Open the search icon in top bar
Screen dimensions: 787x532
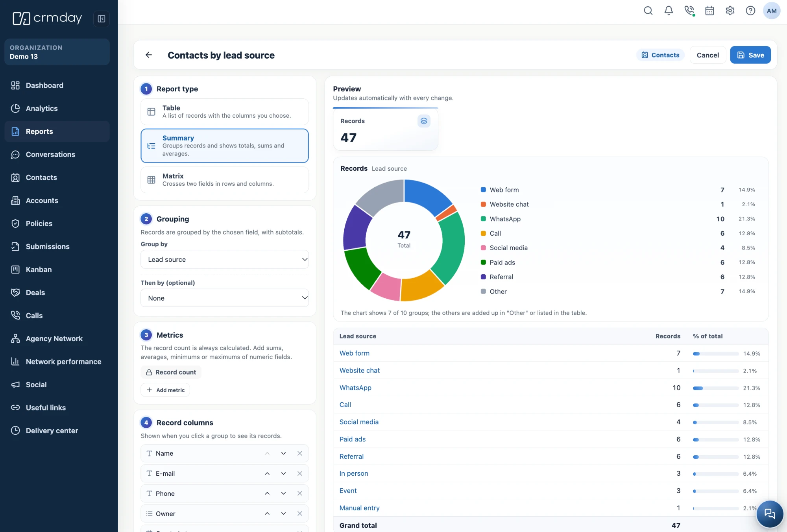(x=648, y=11)
